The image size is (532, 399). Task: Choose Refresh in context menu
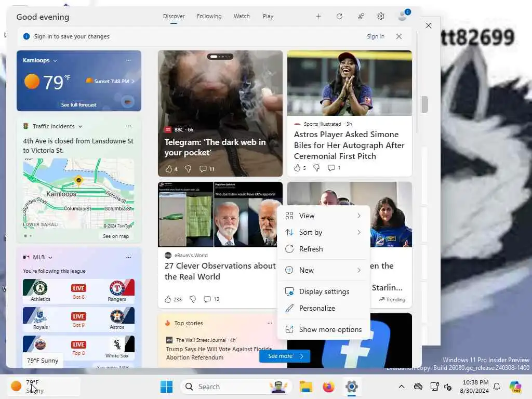323,249
